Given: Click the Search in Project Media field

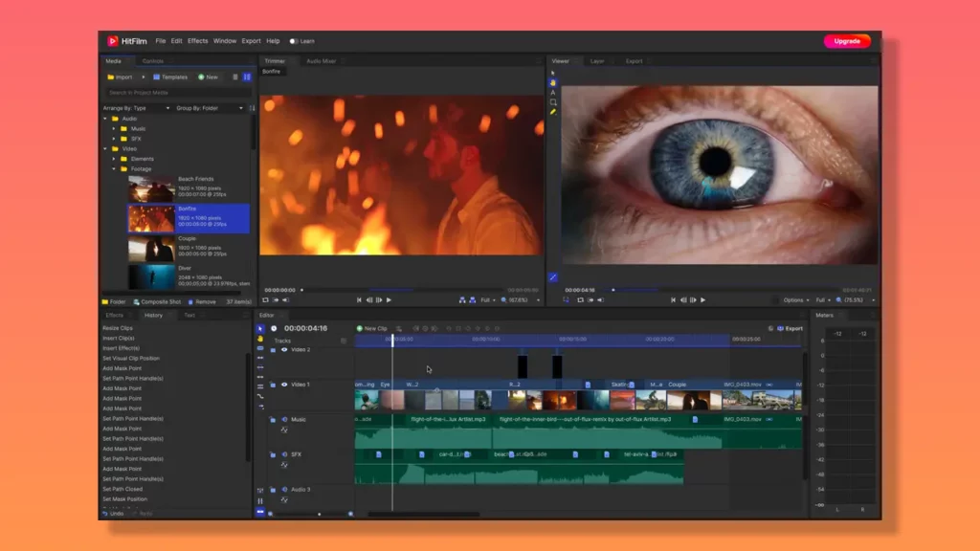Looking at the screenshot, I should click(x=178, y=93).
